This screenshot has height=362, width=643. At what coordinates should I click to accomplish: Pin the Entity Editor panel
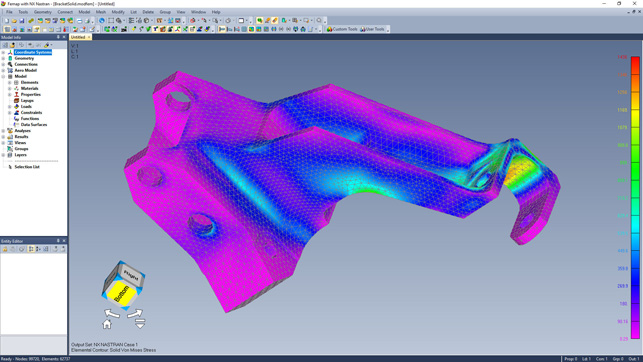tap(58, 241)
